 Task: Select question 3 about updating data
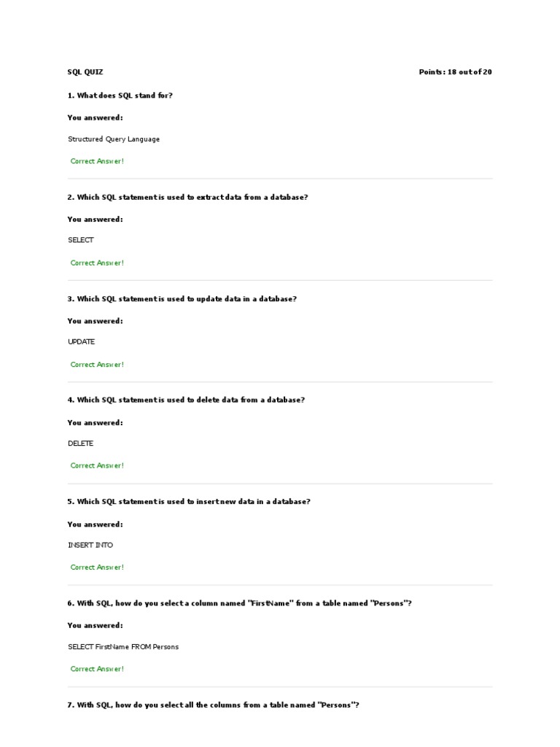click(x=182, y=298)
